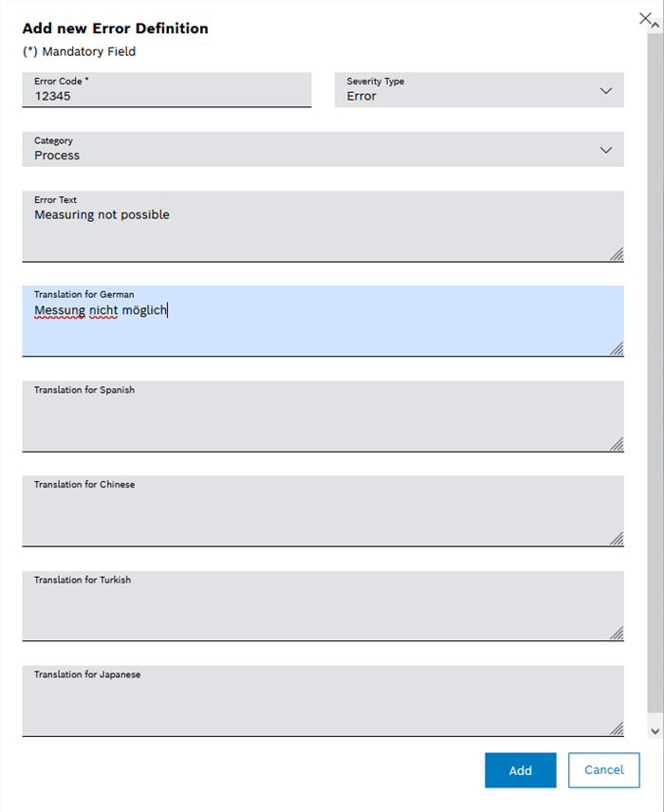
Task: Click the resize handle of Error Text area
Action: pos(618,255)
